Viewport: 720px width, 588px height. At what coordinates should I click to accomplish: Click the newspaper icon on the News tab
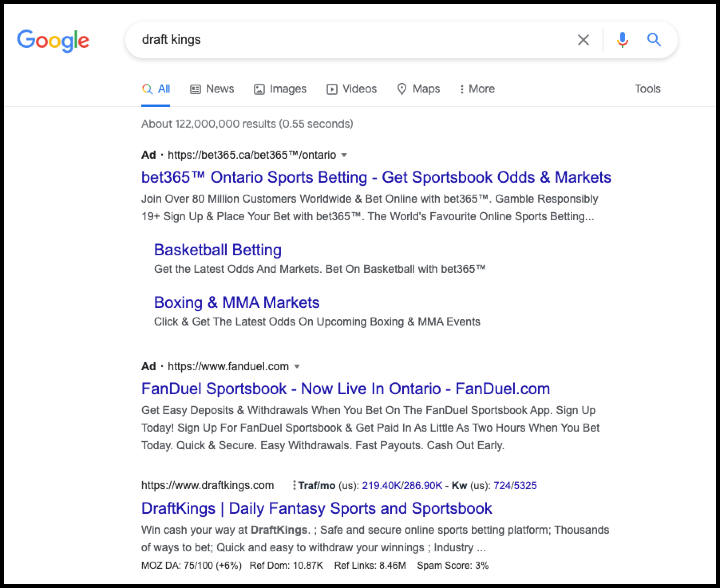tap(195, 89)
